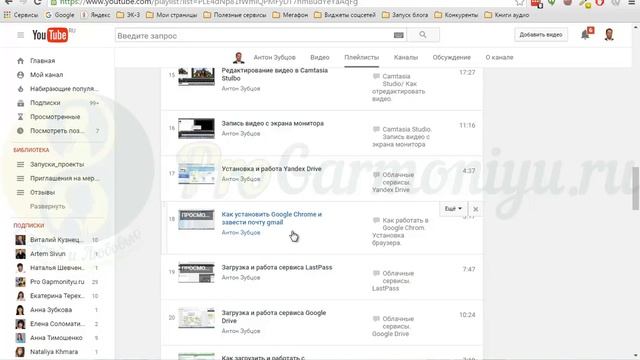Image resolution: width=640 pixels, height=360 pixels.
Task: Open the Антон Зубцов channel name tab
Action: coord(275,58)
